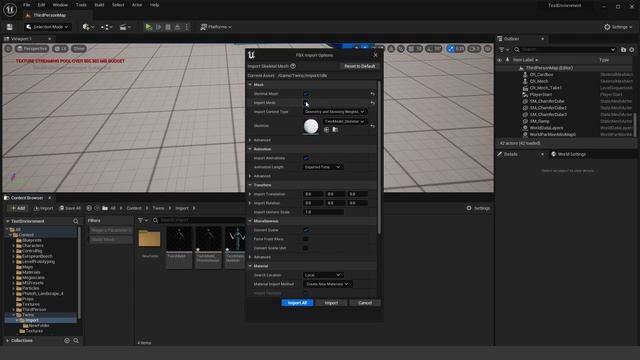
Task: Collapse the Animation section
Action: pos(250,149)
